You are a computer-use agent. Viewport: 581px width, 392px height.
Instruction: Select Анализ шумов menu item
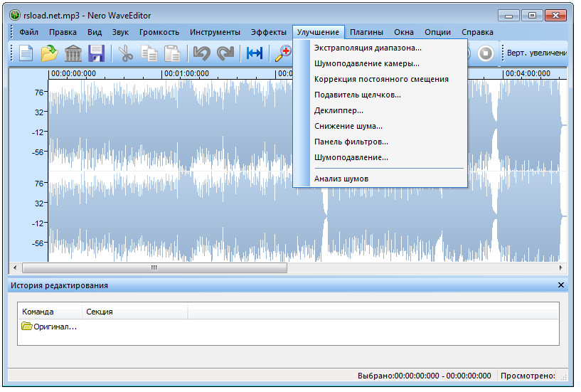(341, 179)
